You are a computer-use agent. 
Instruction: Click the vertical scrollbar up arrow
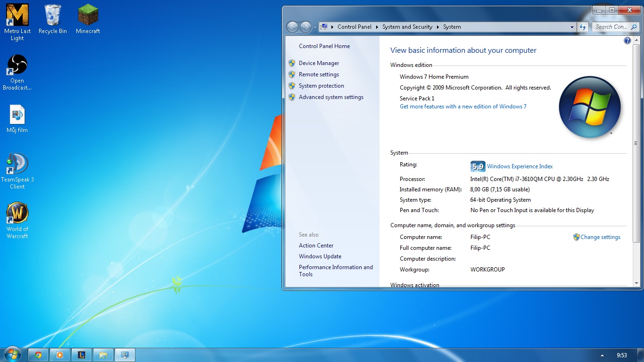coord(636,41)
